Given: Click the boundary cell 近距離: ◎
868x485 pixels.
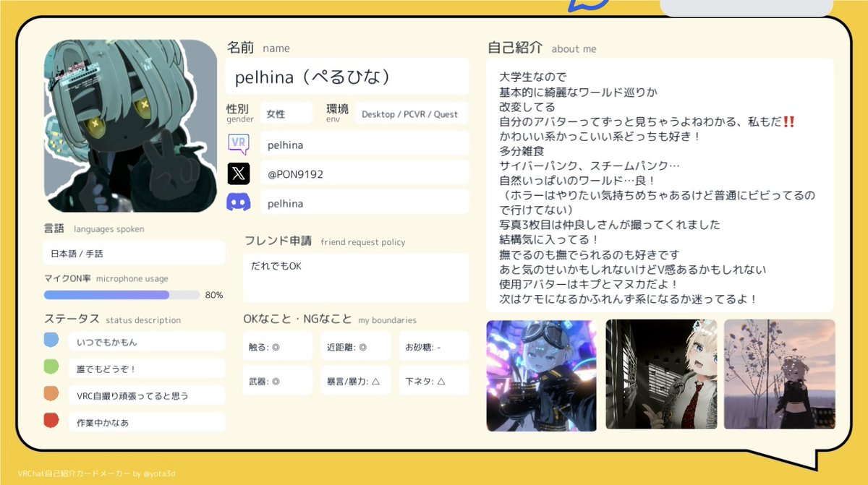Looking at the screenshot, I should [x=355, y=346].
